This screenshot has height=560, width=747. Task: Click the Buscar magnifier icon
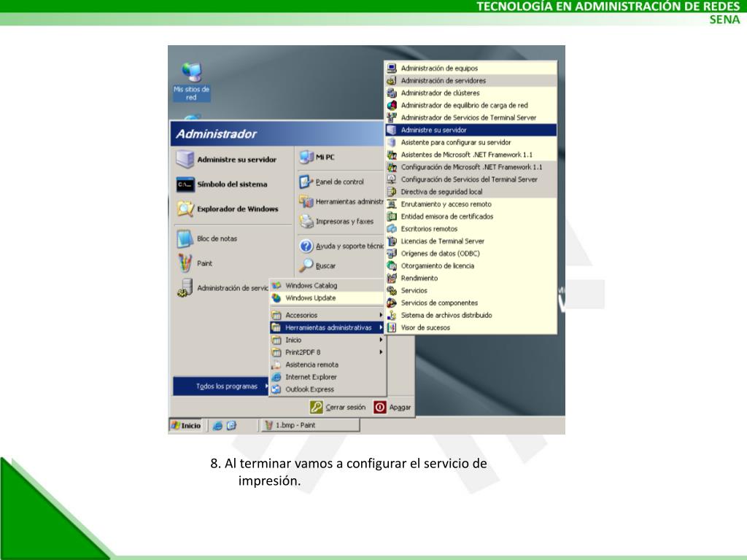point(306,265)
